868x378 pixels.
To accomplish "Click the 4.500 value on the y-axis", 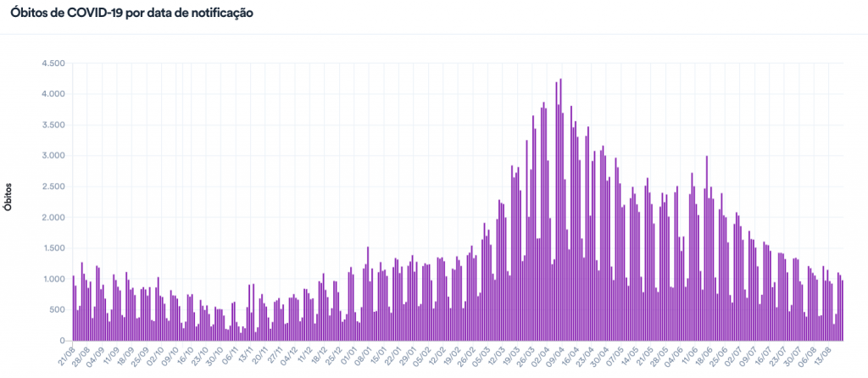I will (53, 64).
